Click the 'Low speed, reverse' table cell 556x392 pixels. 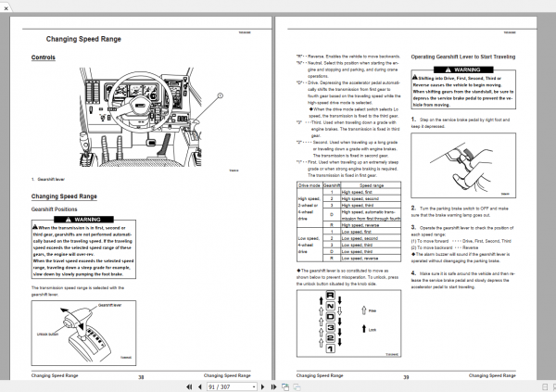(x=371, y=259)
